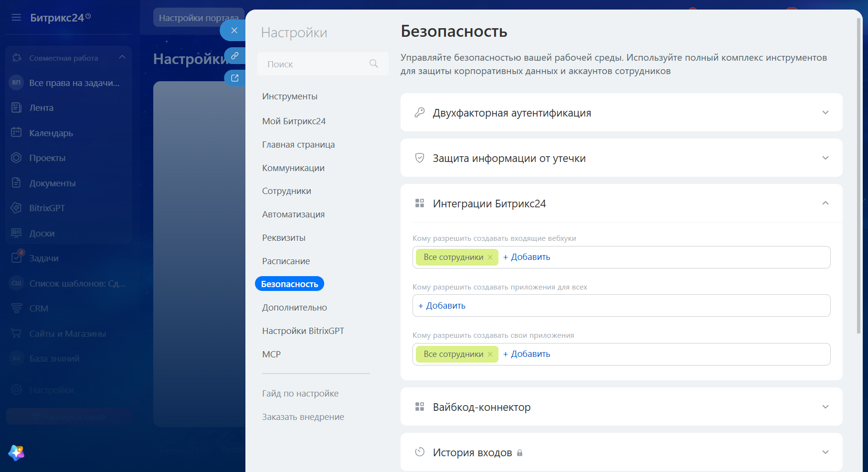Open the BitrixGPT icon in sidebar
This screenshot has height=472, width=868.
(16, 208)
